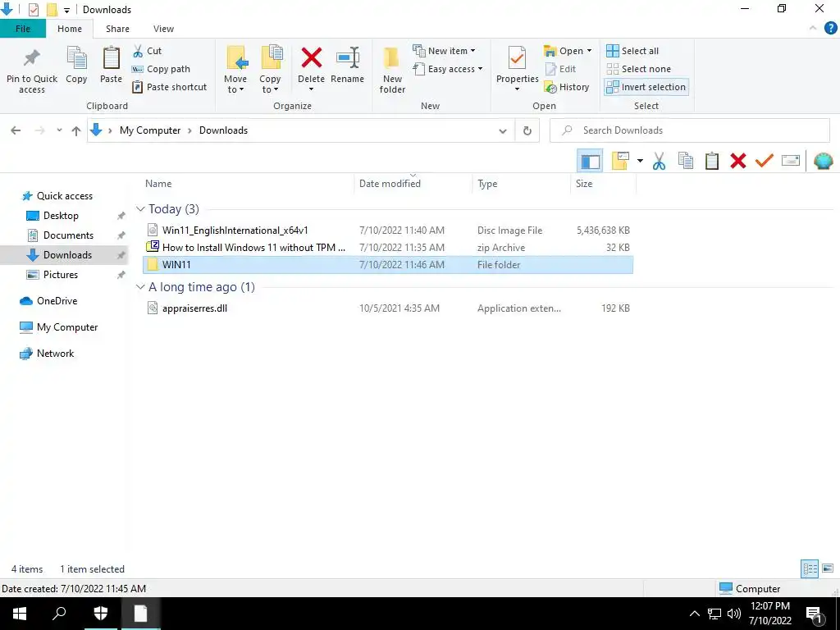Select the appraiserres.dll file
Viewport: 840px width, 630px height.
point(388,308)
